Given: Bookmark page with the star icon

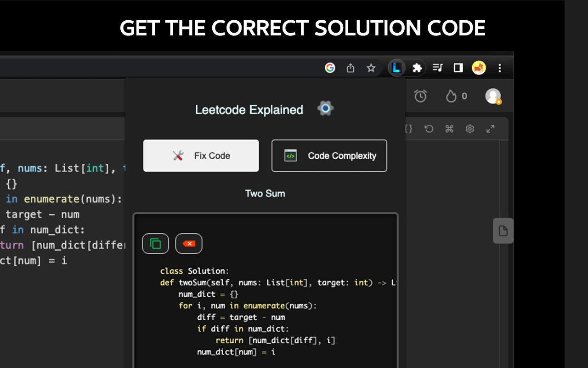Looking at the screenshot, I should click(x=371, y=68).
